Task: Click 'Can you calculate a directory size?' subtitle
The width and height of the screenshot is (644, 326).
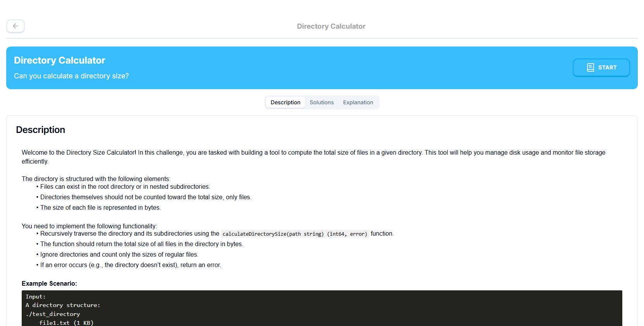Action: pyautogui.click(x=71, y=76)
